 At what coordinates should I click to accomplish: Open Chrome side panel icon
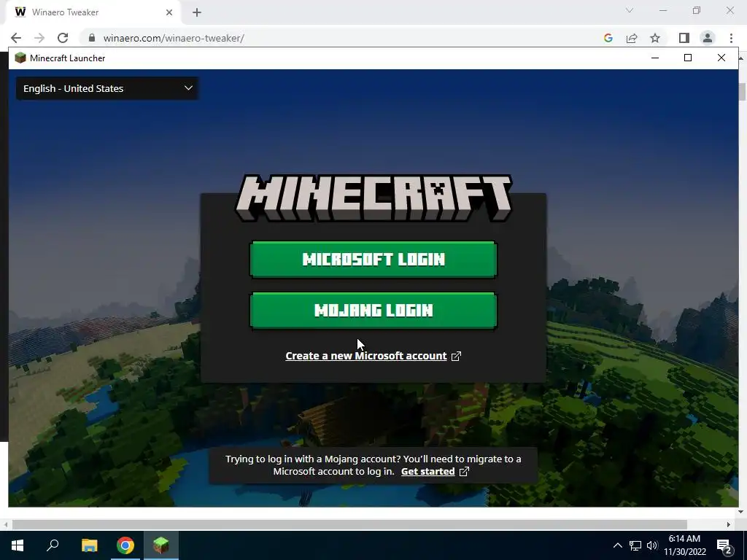pos(684,38)
